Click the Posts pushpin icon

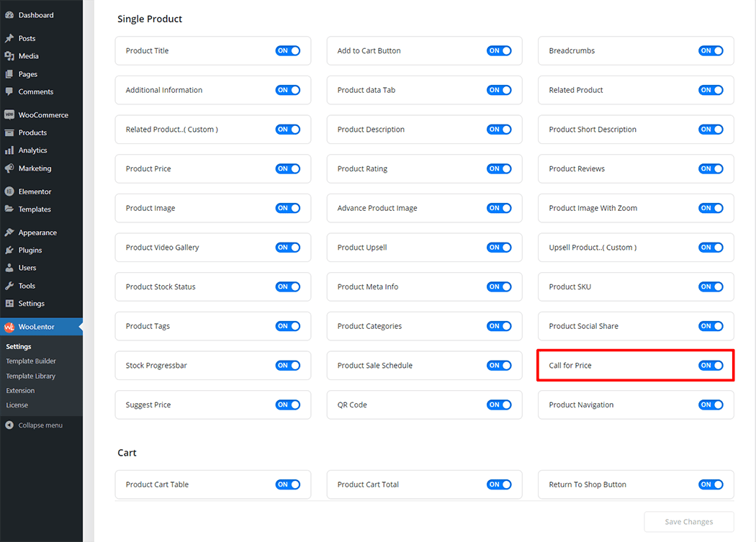(x=9, y=38)
